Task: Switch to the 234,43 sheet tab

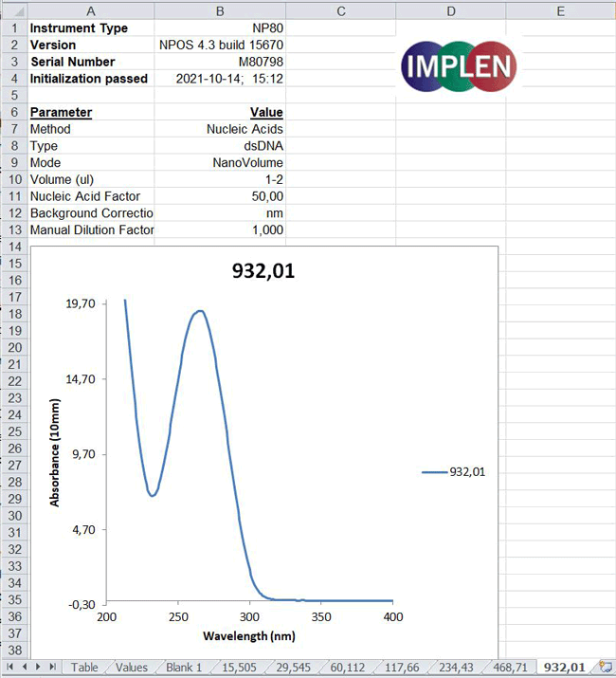Action: tap(456, 668)
